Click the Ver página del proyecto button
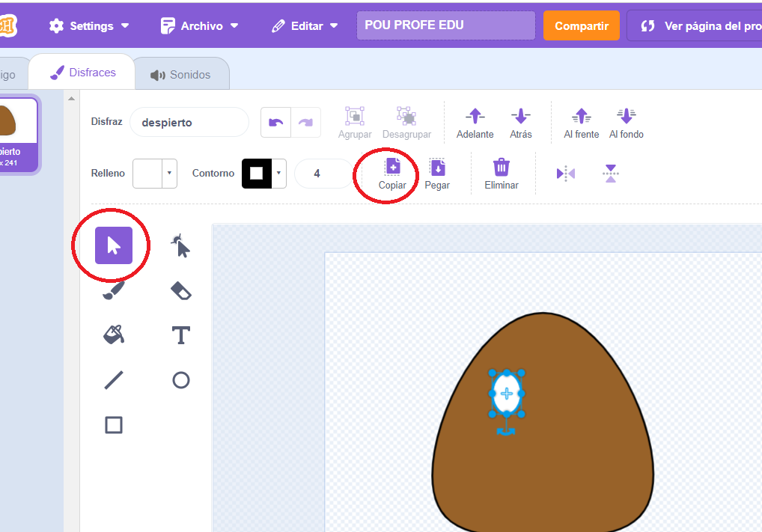Viewport: 762px width, 532px height. [x=696, y=25]
